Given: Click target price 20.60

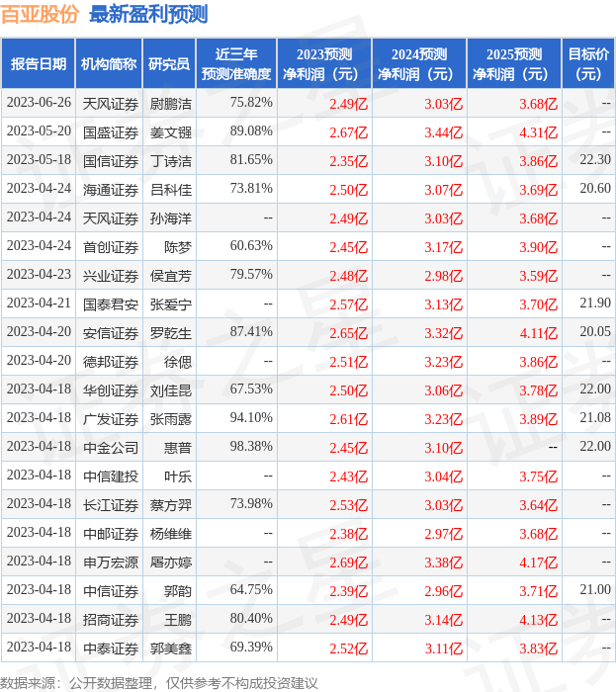Looking at the screenshot, I should [x=595, y=189].
